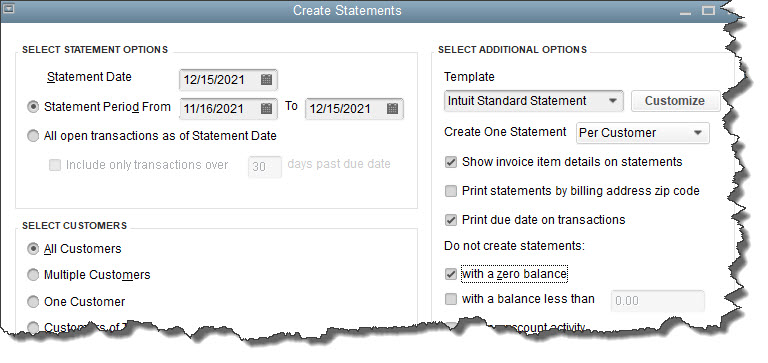Uncheck Print due date on transactions
Image resolution: width=768 pixels, height=363 pixels.
tap(451, 220)
